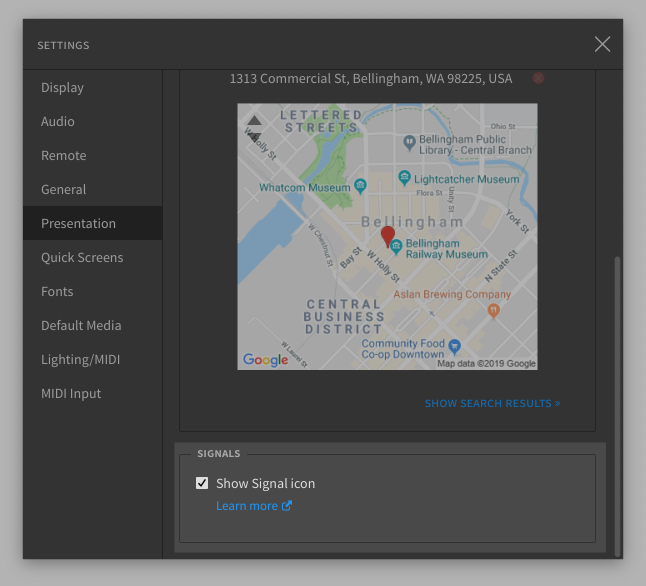Click the settings panel vertical scrollbar
Screen dimensions: 646x586
pyautogui.click(x=617, y=406)
